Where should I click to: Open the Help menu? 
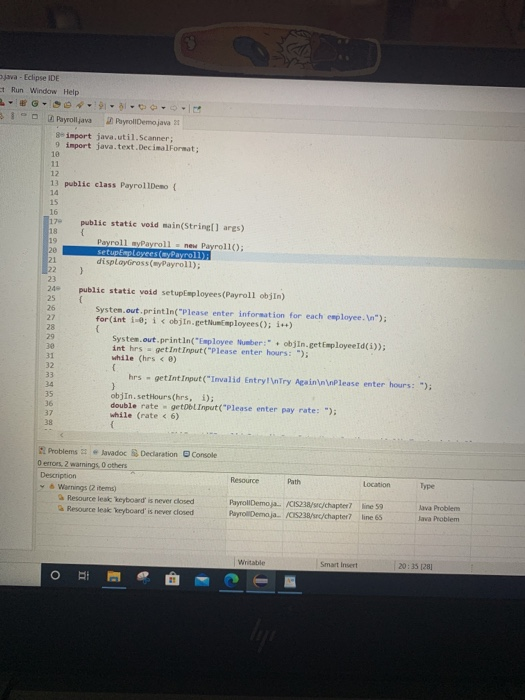click(71, 92)
